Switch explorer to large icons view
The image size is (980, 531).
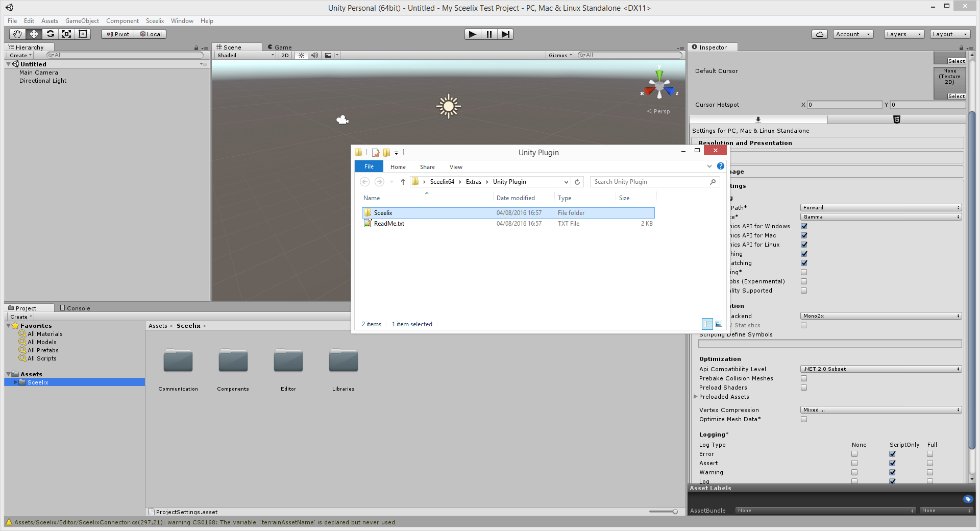pyautogui.click(x=719, y=324)
